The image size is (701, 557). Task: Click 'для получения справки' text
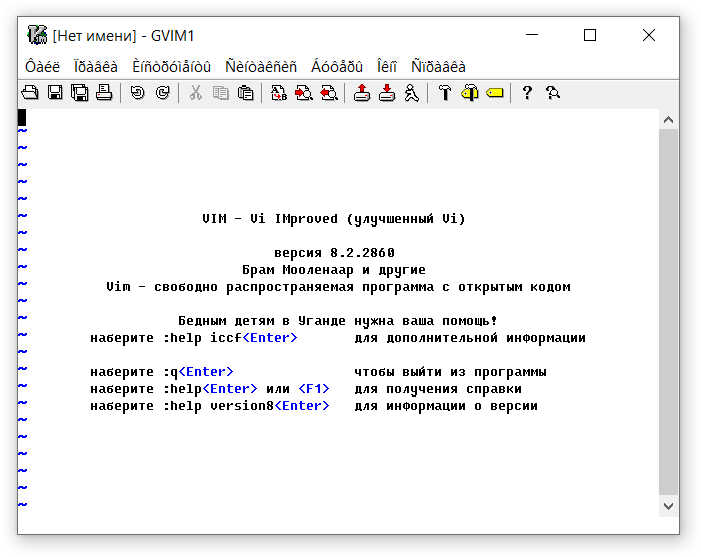pyautogui.click(x=438, y=389)
